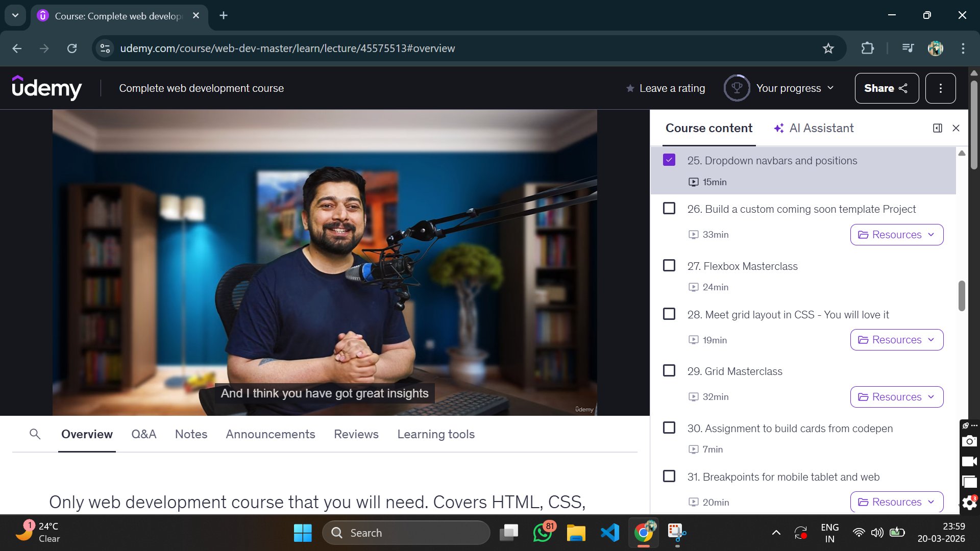Open the Your progress dropdown
The height and width of the screenshot is (551, 980).
(x=795, y=88)
